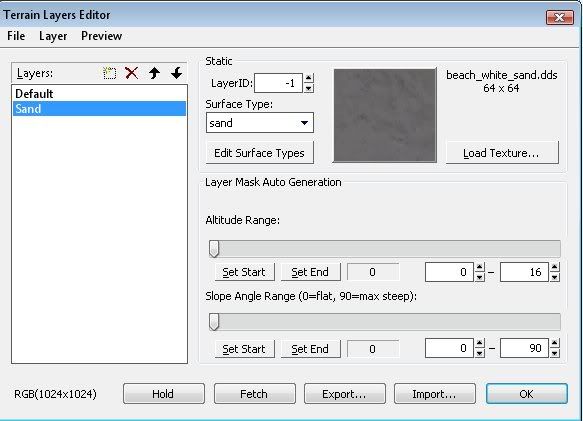Open the Preview menu
This screenshot has width=583, height=421.
click(x=101, y=36)
